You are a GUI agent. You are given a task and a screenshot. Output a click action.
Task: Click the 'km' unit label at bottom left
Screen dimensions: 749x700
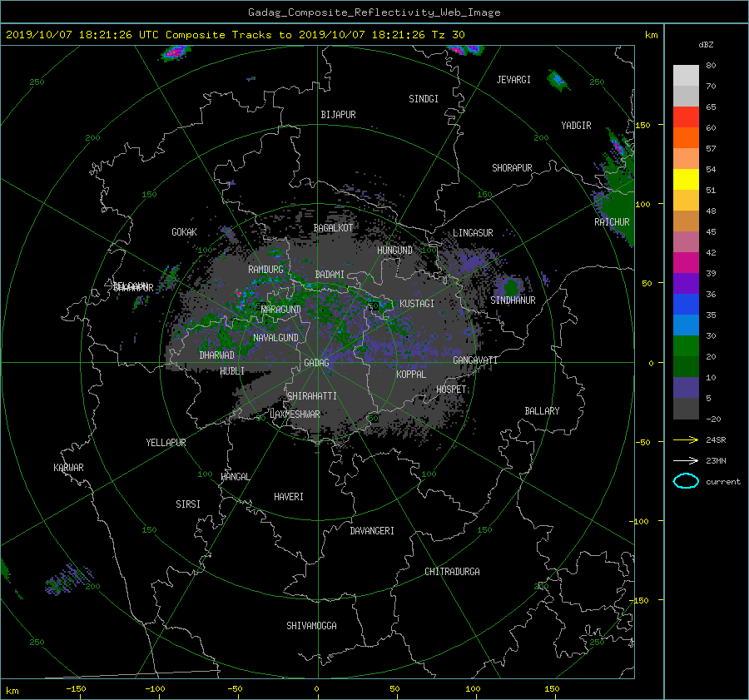(12, 691)
